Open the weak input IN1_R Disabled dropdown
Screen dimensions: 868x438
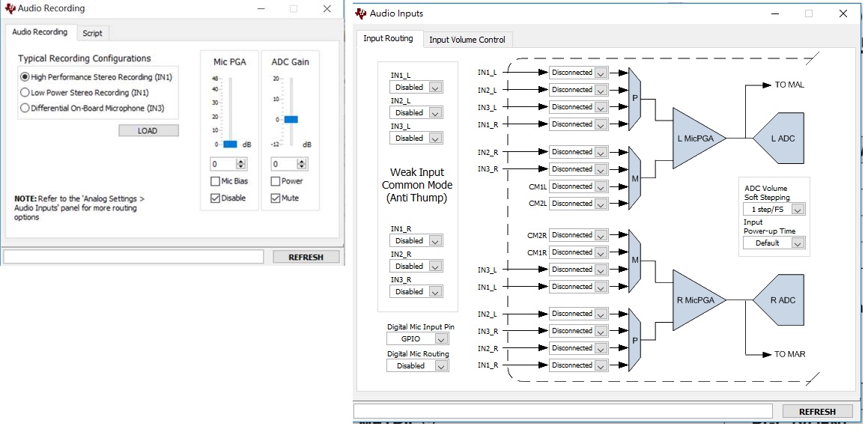[x=416, y=241]
